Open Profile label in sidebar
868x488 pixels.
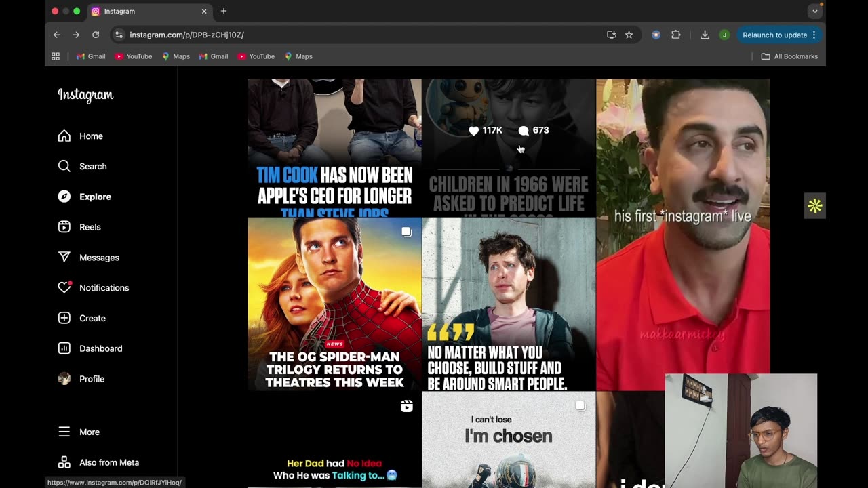[92, 379]
